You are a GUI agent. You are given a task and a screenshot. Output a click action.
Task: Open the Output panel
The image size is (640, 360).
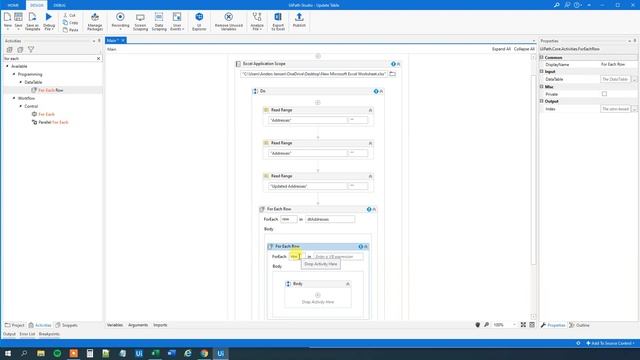click(x=9, y=334)
